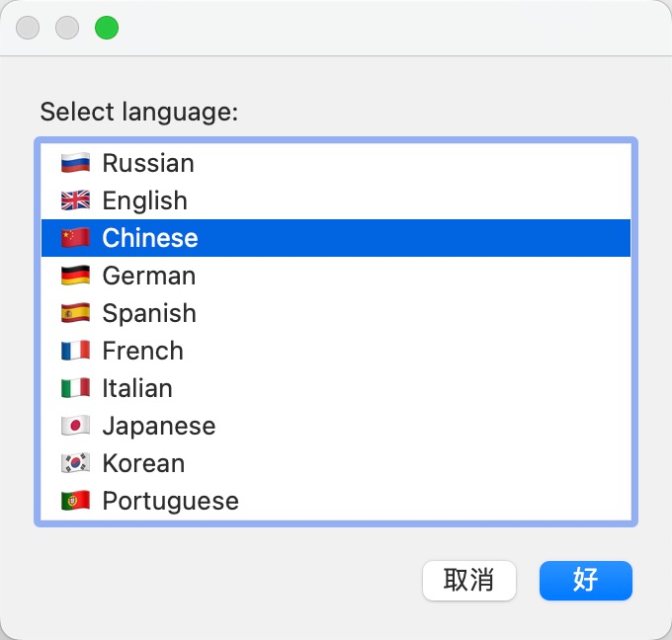The image size is (672, 640).
Task: Click the United Kingdom flag icon
Action: [75, 200]
